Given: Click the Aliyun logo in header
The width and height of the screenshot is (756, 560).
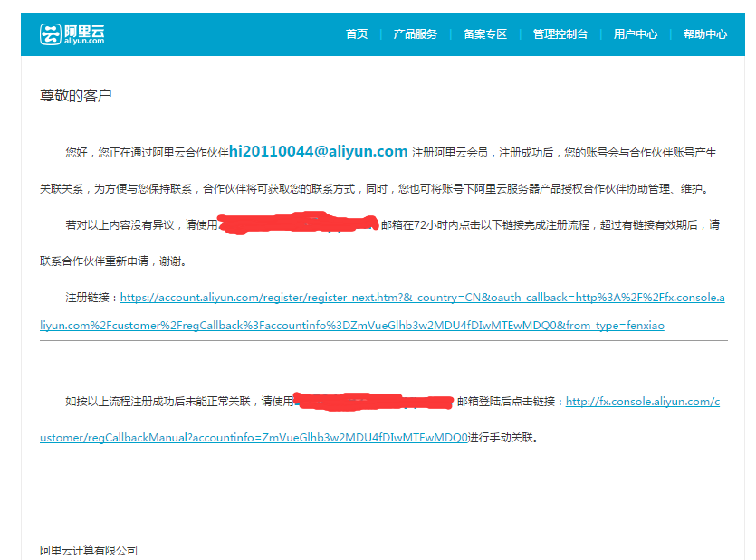Looking at the screenshot, I should pos(72,34).
